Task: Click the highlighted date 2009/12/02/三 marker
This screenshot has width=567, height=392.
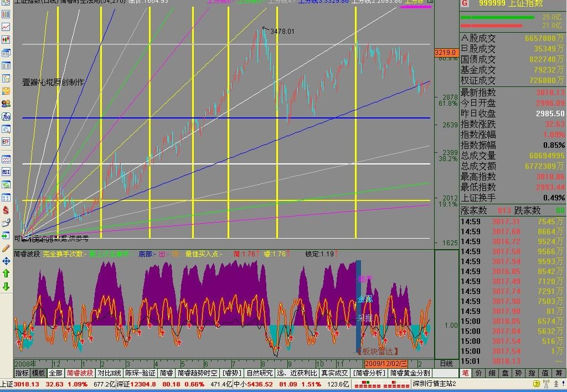Action: pos(386,363)
